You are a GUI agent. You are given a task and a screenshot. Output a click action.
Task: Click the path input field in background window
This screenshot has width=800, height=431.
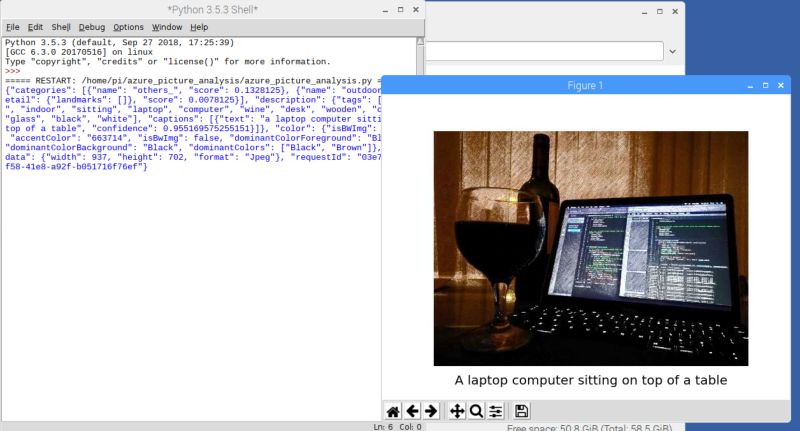(544, 51)
